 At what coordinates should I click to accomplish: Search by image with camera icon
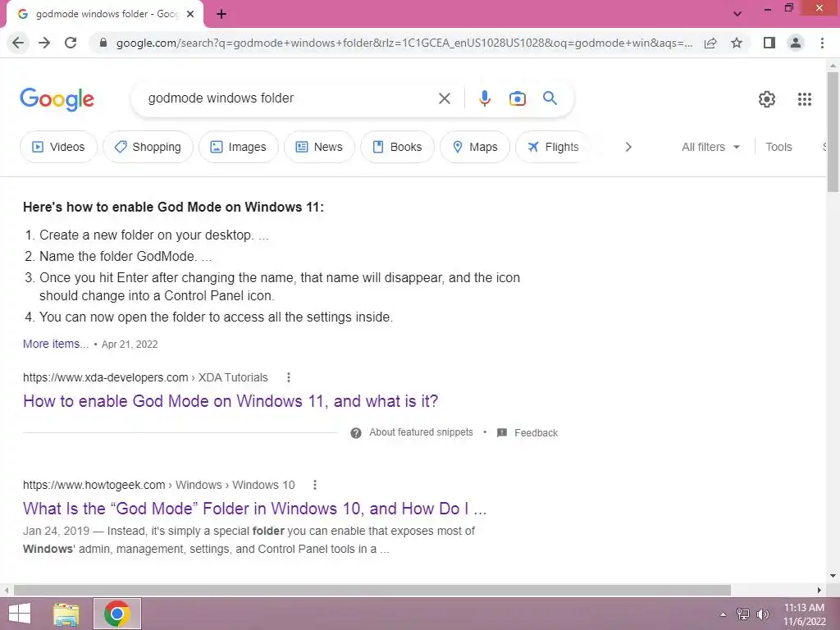[x=517, y=98]
